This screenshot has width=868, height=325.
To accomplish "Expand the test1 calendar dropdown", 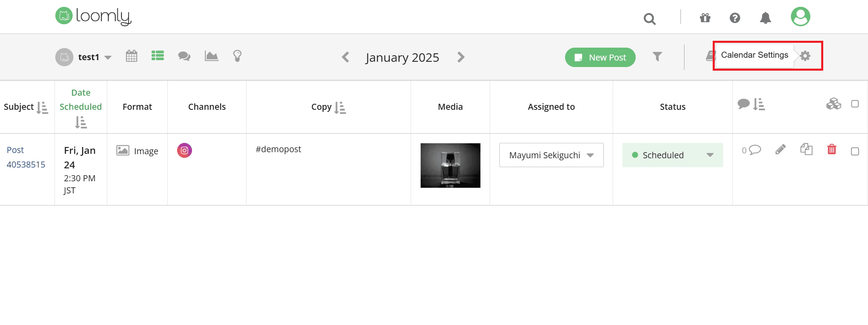I will [108, 57].
